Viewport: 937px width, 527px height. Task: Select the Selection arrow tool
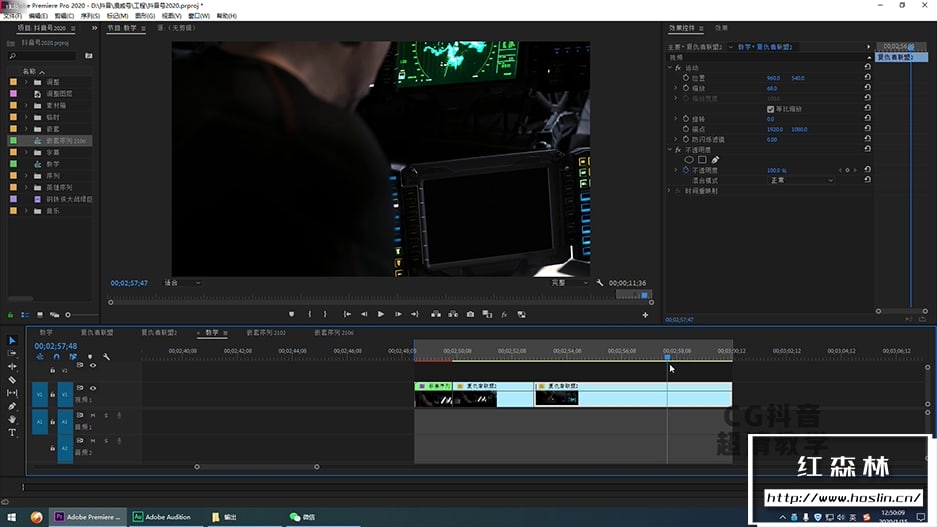(12, 341)
